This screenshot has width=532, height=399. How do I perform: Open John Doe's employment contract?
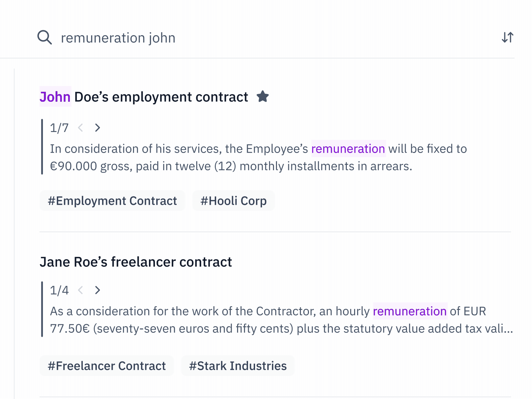(161, 97)
